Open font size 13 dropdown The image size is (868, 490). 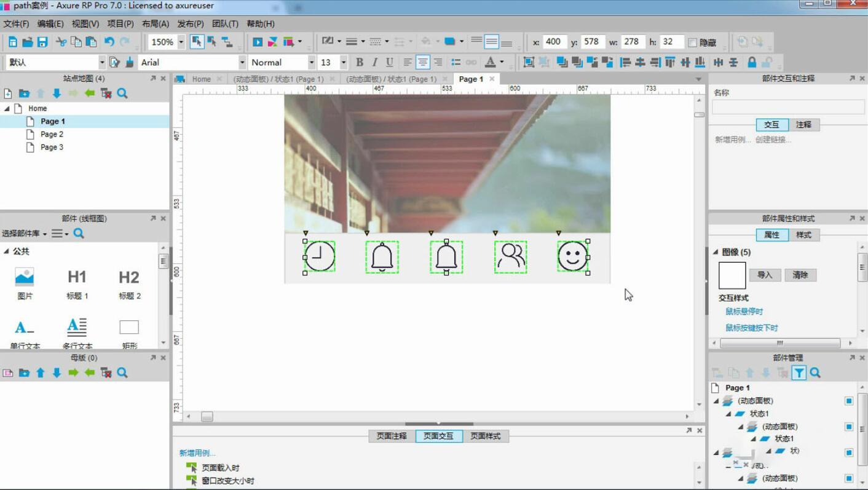pos(344,62)
